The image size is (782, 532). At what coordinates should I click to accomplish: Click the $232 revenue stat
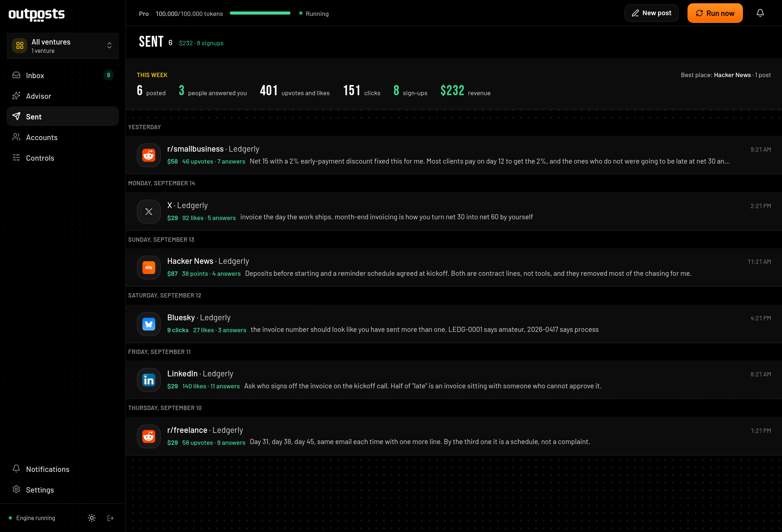466,90
